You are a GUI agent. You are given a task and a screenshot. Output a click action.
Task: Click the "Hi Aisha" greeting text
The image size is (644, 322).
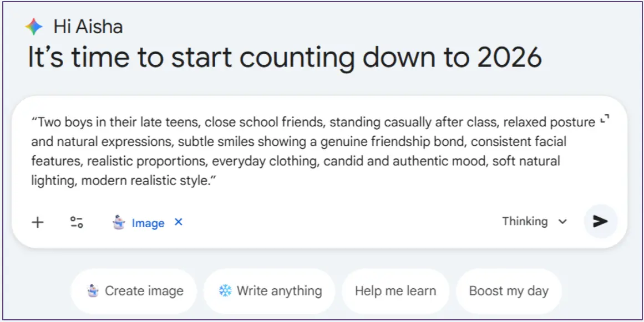(x=88, y=27)
